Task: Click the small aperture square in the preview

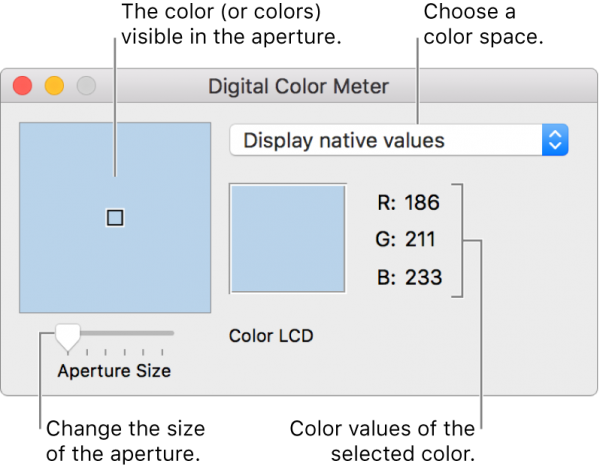Action: point(115,217)
